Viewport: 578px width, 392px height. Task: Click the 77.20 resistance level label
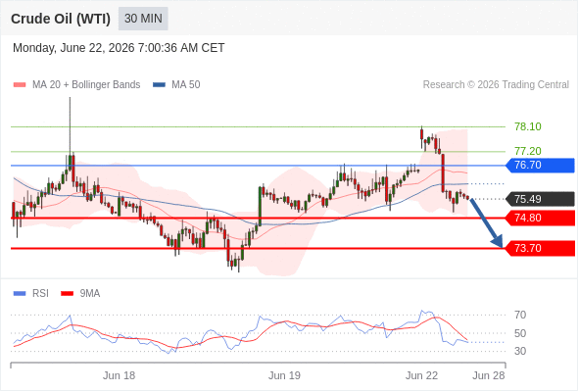[x=528, y=151]
